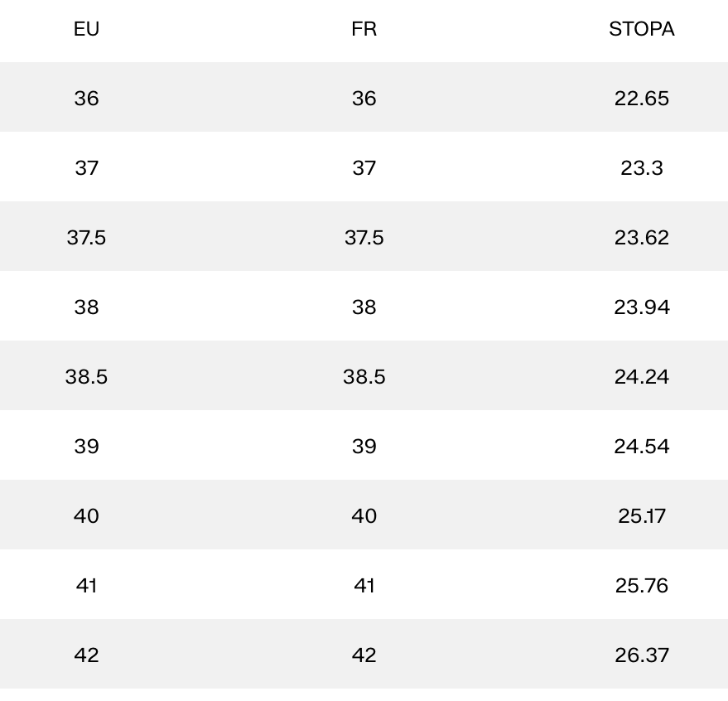Click the EU column header

tap(86, 29)
